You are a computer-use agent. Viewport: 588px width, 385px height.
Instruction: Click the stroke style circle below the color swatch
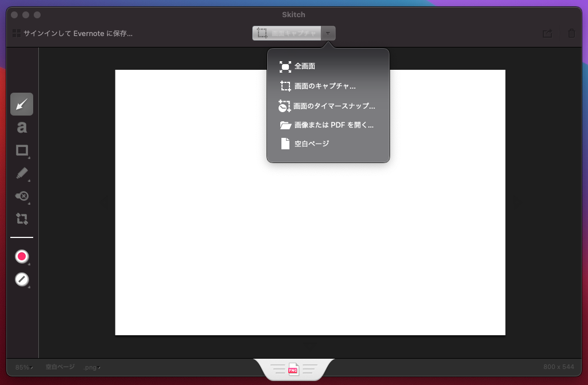click(x=21, y=280)
